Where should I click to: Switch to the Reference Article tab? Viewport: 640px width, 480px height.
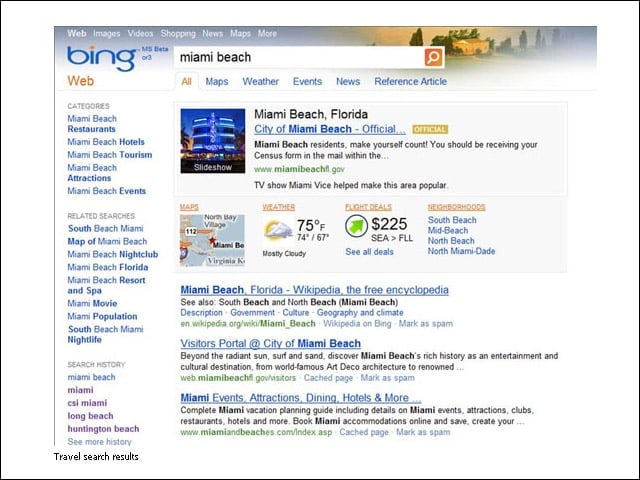tap(411, 81)
